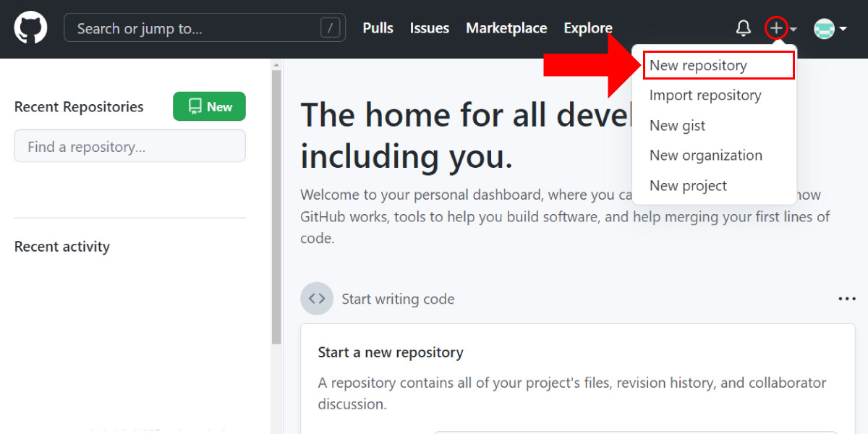The image size is (868, 434).
Task: Click the Recent Repositories heading
Action: [x=79, y=107]
